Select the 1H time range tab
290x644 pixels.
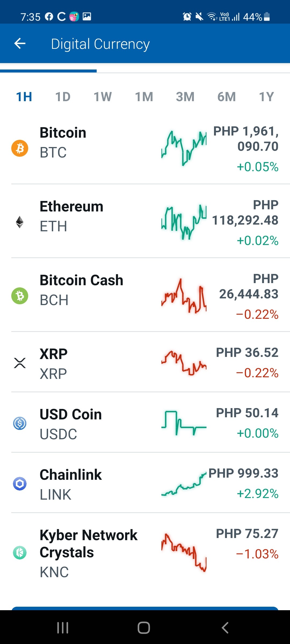pos(24,97)
